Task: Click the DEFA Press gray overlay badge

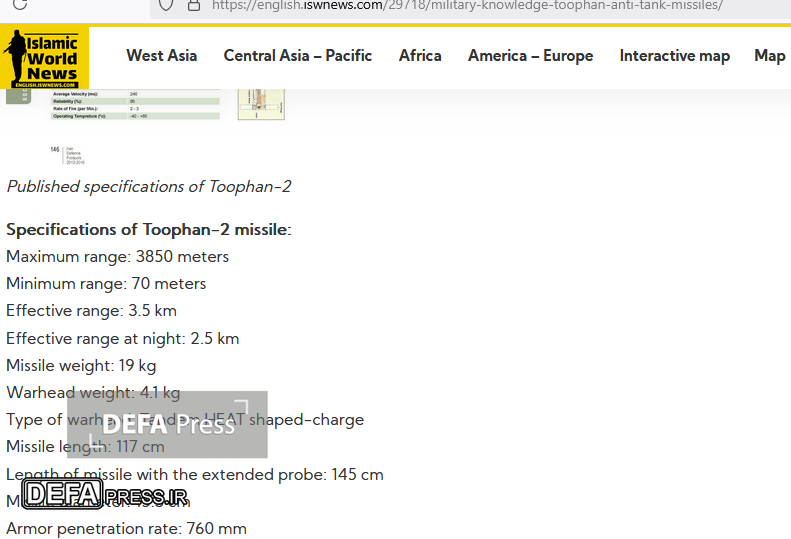Action: 168,424
